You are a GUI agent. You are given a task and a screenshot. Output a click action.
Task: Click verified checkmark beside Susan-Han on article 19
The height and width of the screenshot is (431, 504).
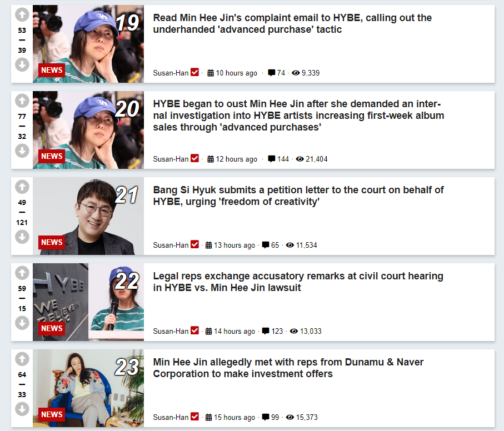click(x=194, y=72)
